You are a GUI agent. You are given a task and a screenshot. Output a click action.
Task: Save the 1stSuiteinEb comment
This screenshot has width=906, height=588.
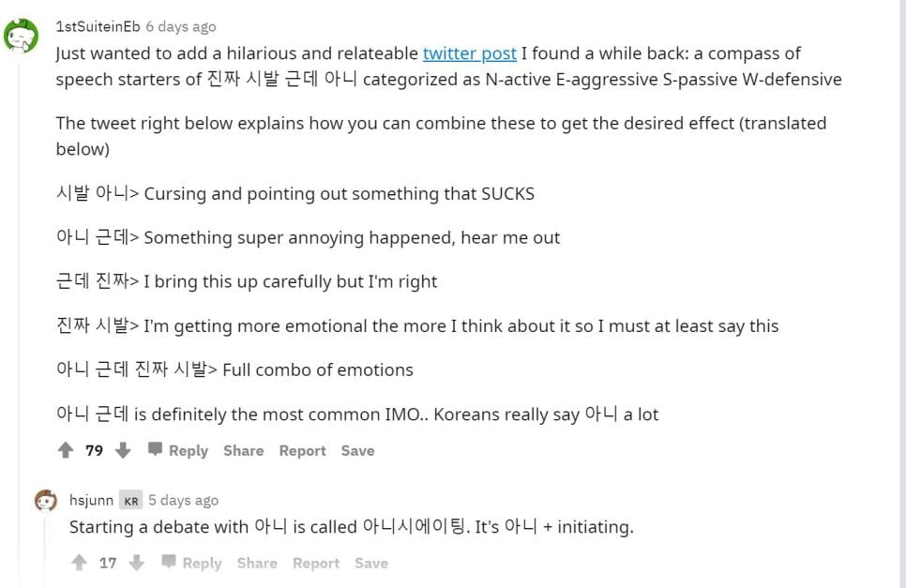point(357,450)
